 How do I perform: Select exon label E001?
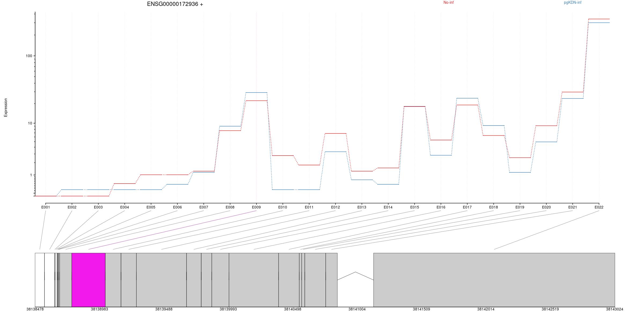point(46,207)
